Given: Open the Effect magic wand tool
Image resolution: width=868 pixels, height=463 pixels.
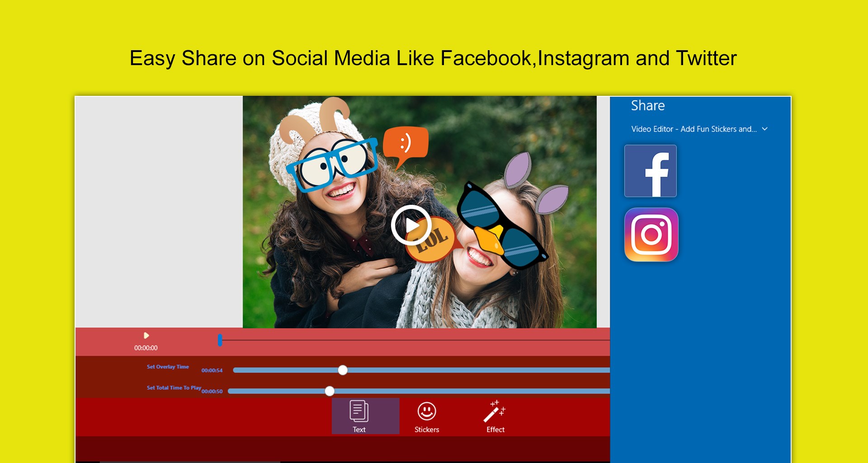Looking at the screenshot, I should click(495, 416).
